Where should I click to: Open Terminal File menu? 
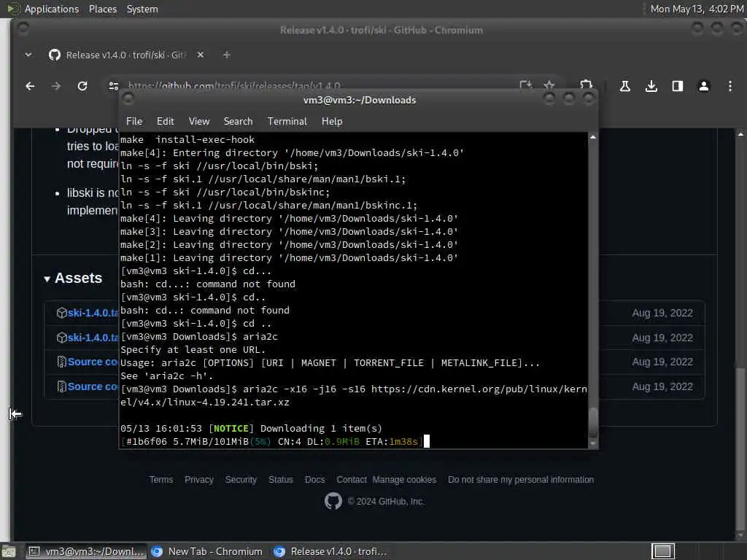[x=134, y=122]
